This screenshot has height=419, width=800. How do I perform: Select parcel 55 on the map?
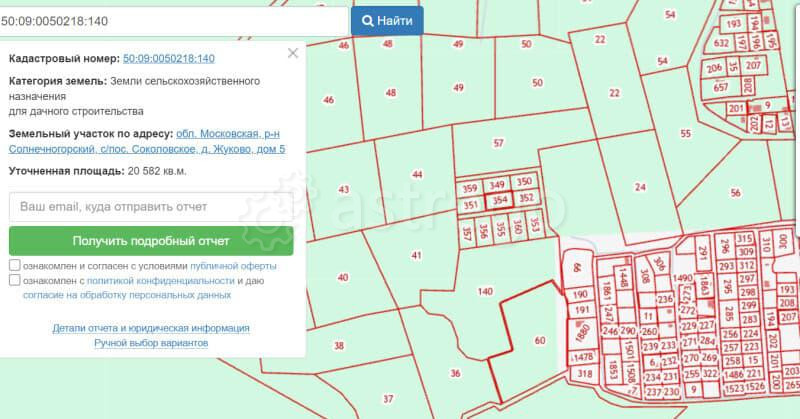[685, 134]
